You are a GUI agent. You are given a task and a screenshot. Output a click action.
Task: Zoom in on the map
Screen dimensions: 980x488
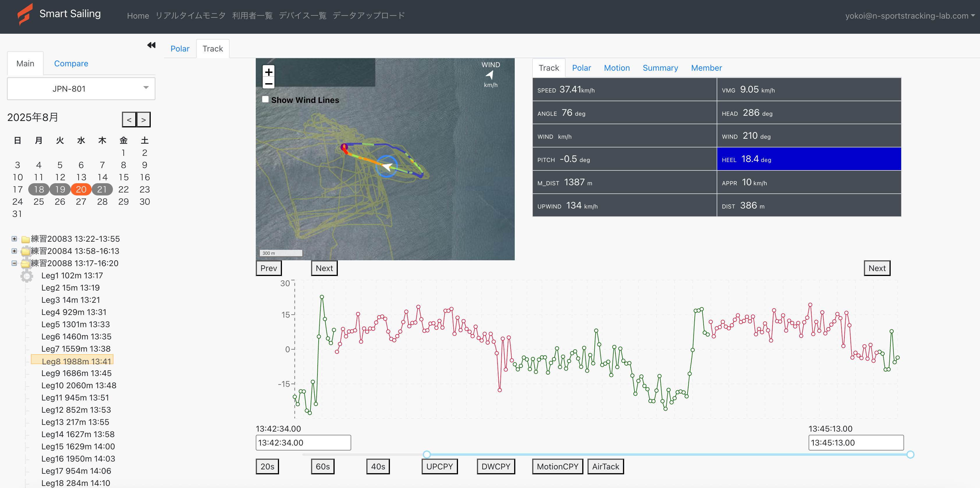(269, 72)
